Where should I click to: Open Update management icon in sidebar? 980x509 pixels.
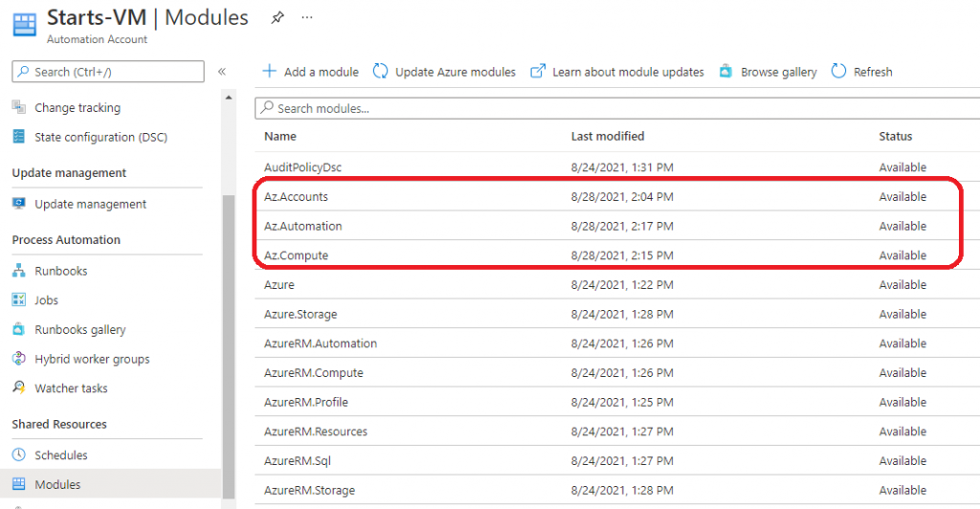click(19, 204)
